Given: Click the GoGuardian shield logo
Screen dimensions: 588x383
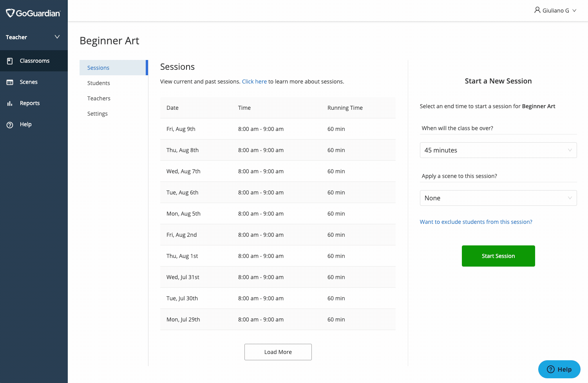Looking at the screenshot, I should (x=10, y=13).
